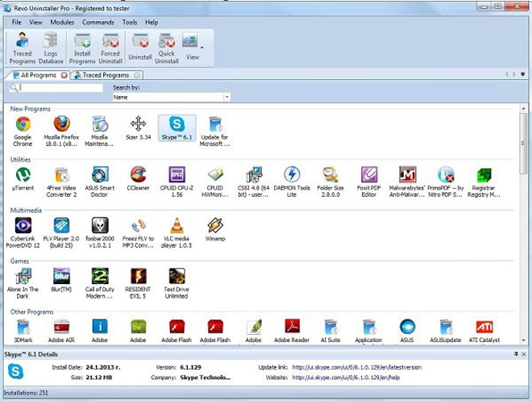Open the Search by Name combo box

point(172,97)
